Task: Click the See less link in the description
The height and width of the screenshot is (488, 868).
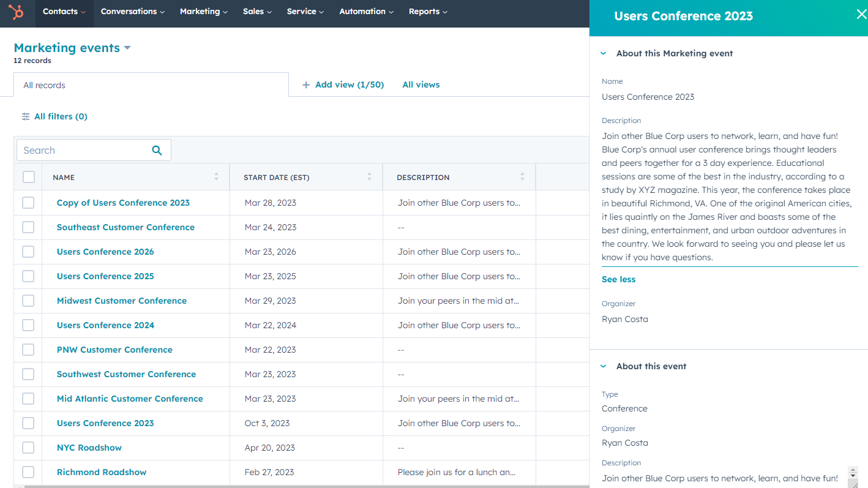Action: (x=618, y=279)
